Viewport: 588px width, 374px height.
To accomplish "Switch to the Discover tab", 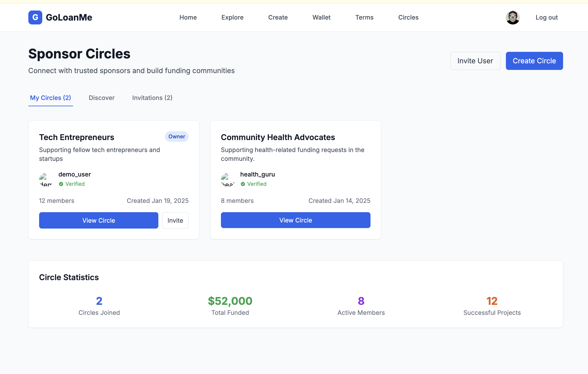I will 101,98.
